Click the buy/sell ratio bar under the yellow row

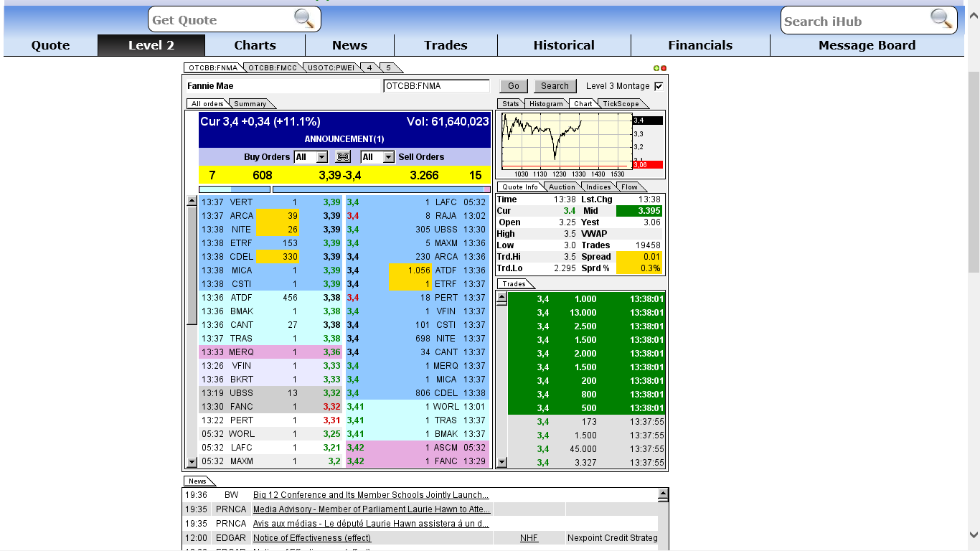click(344, 189)
